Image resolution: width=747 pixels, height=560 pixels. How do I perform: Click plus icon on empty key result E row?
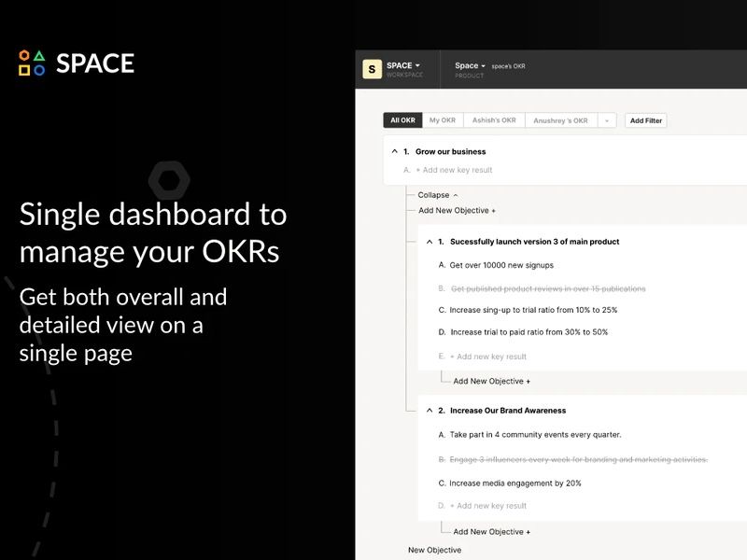[x=451, y=357]
